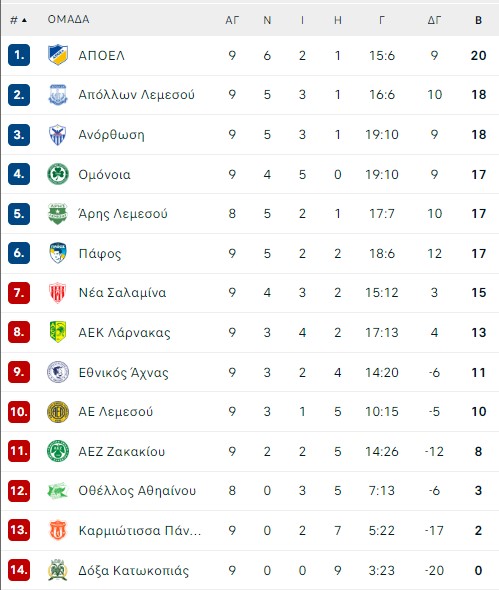Click the Ανόρθωση team crest
499x590 pixels.
tap(58, 135)
